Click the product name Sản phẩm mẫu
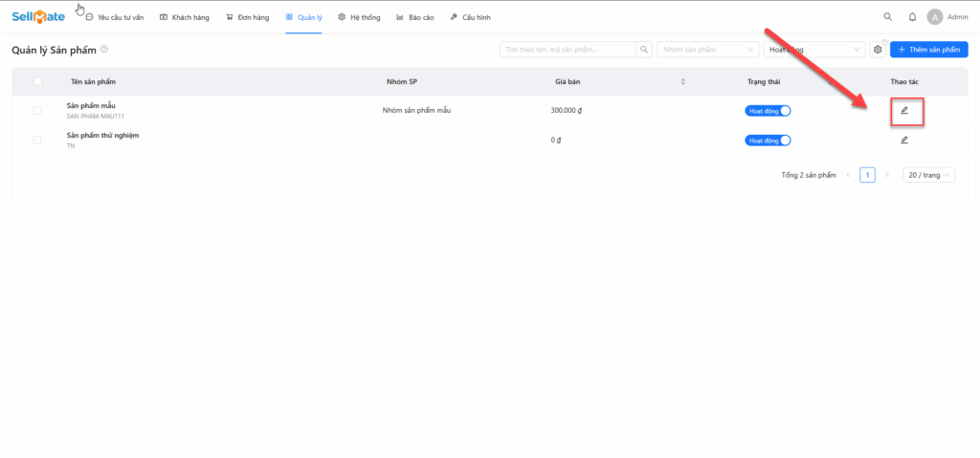The image size is (980, 458). click(91, 105)
